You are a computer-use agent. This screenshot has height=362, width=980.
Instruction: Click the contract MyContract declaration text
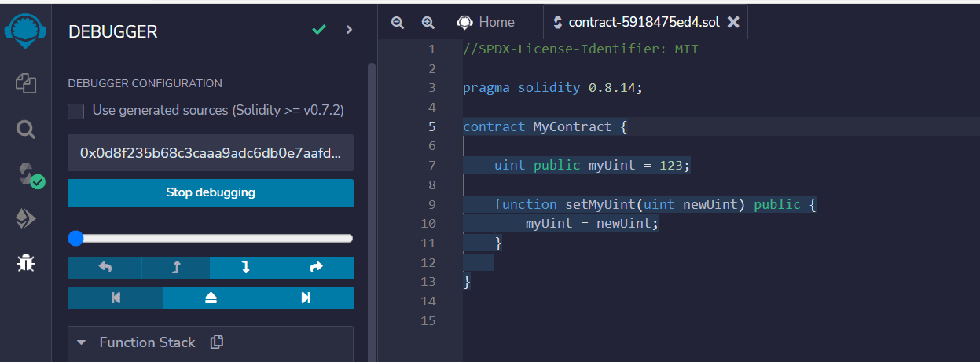coord(545,126)
